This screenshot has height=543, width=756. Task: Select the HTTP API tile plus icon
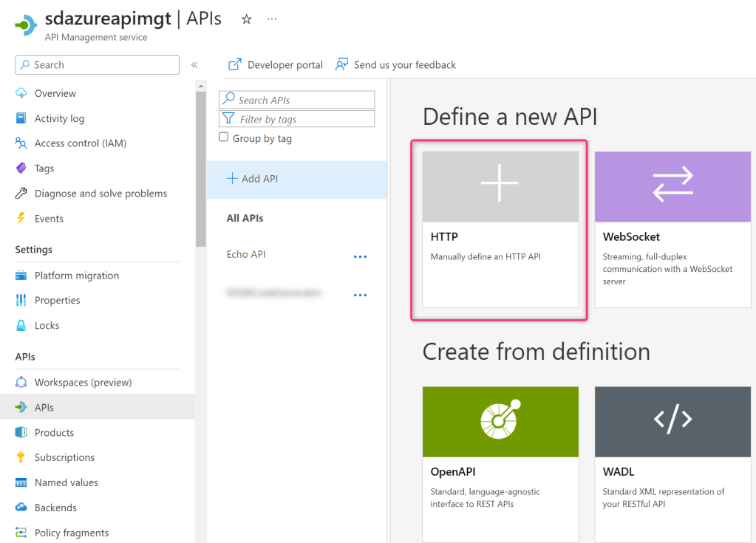point(500,185)
